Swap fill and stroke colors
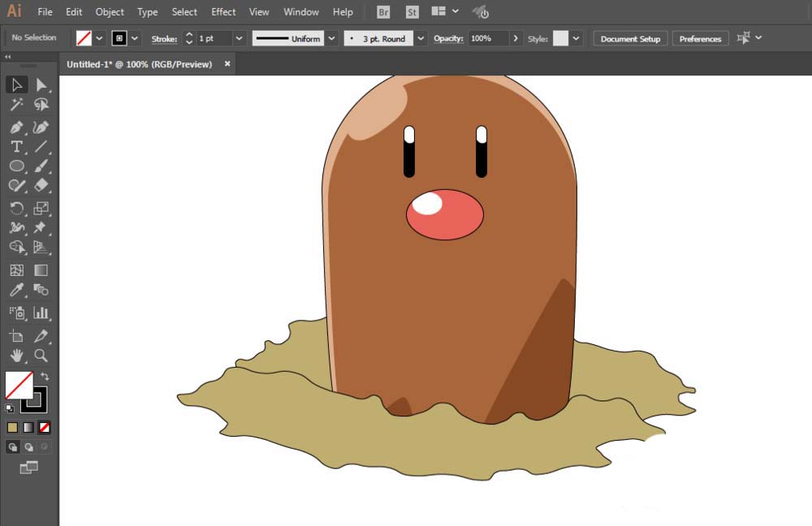The height and width of the screenshot is (526, 812). point(45,377)
